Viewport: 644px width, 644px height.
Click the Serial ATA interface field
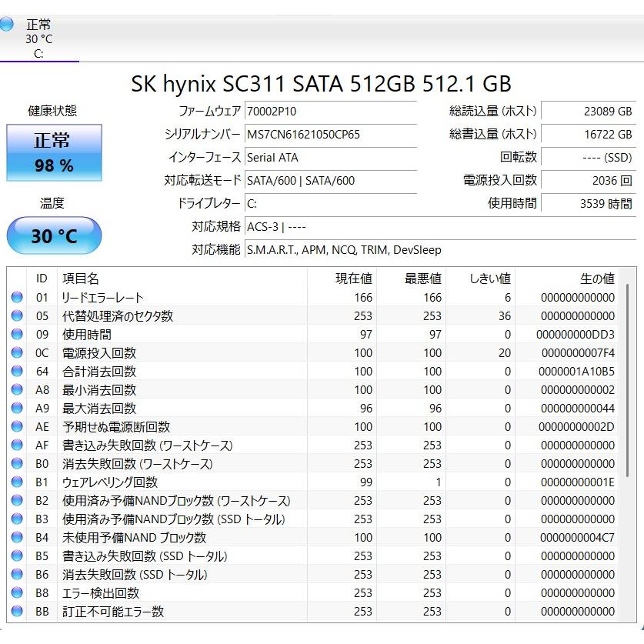pyautogui.click(x=331, y=157)
